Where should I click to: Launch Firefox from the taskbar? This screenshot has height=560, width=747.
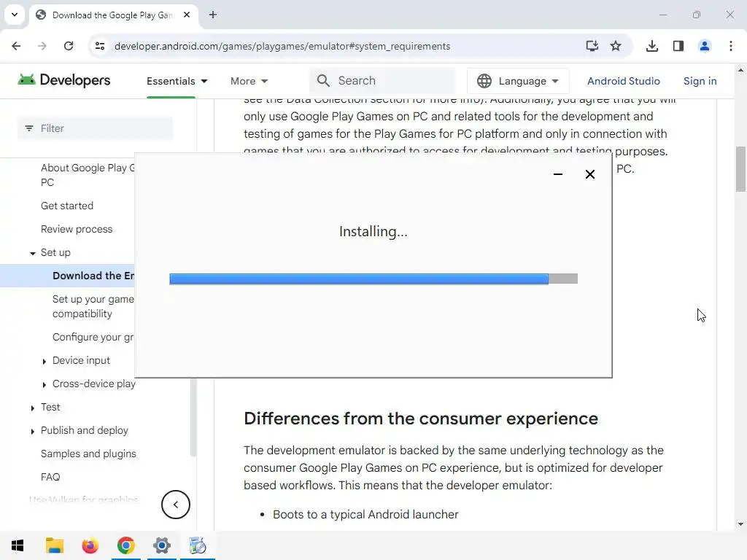tap(90, 545)
